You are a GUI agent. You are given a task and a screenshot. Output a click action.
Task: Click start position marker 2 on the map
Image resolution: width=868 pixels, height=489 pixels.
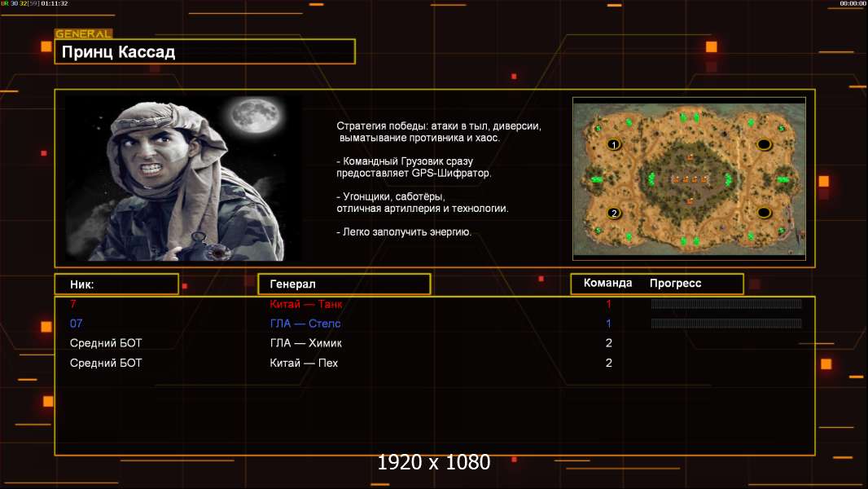613,214
